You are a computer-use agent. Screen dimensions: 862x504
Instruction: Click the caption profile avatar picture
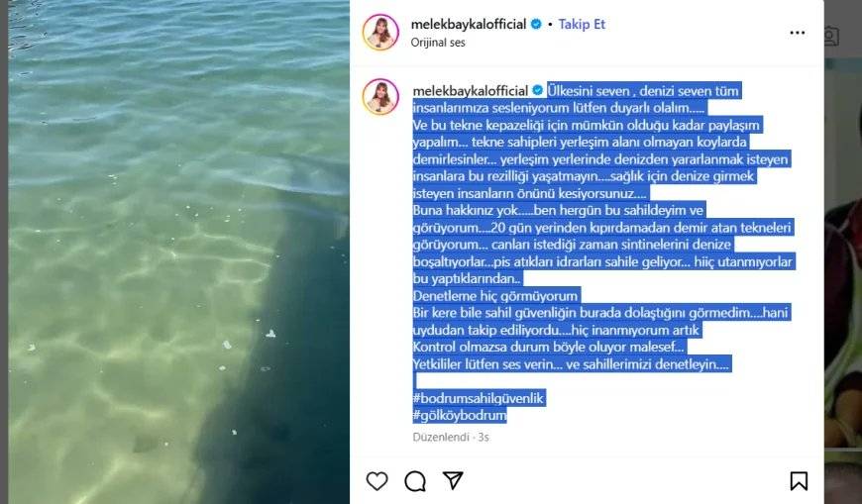(380, 97)
